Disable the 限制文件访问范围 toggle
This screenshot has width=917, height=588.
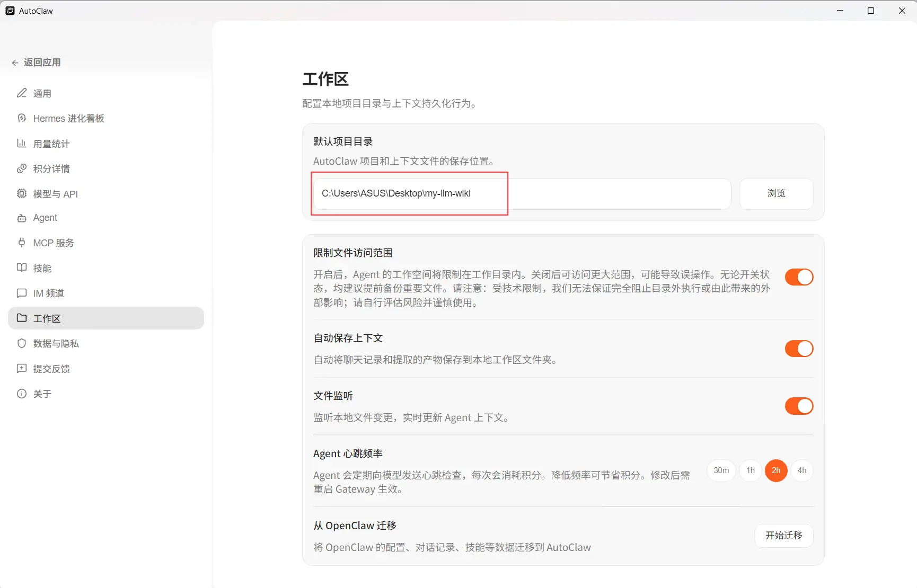pos(799,277)
